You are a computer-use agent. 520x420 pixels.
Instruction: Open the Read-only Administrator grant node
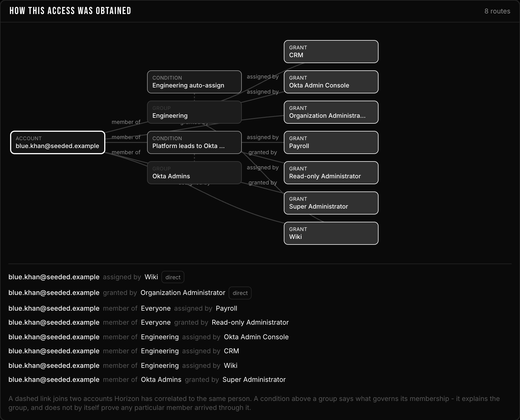coord(331,173)
